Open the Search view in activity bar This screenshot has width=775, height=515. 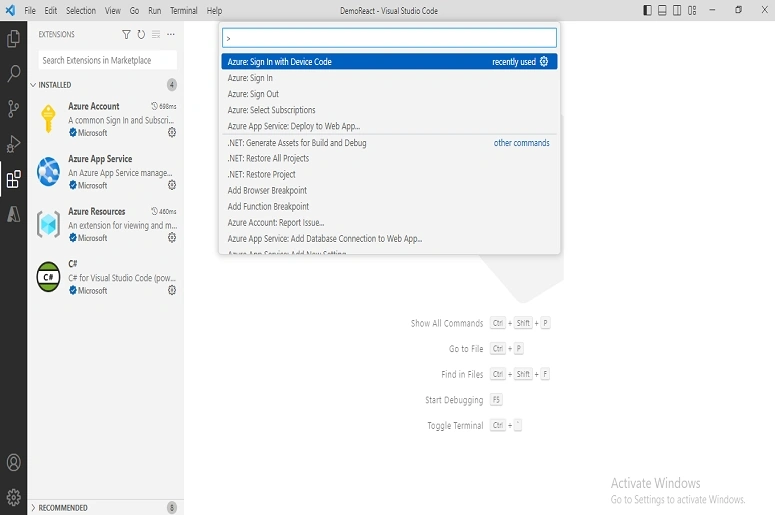tap(13, 73)
